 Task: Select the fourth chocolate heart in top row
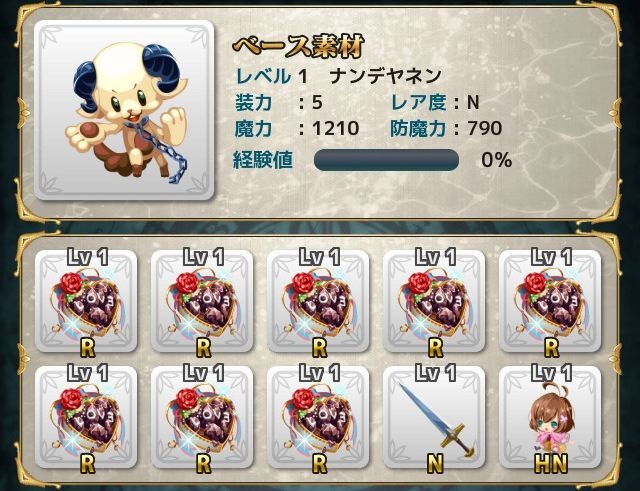[x=434, y=301]
